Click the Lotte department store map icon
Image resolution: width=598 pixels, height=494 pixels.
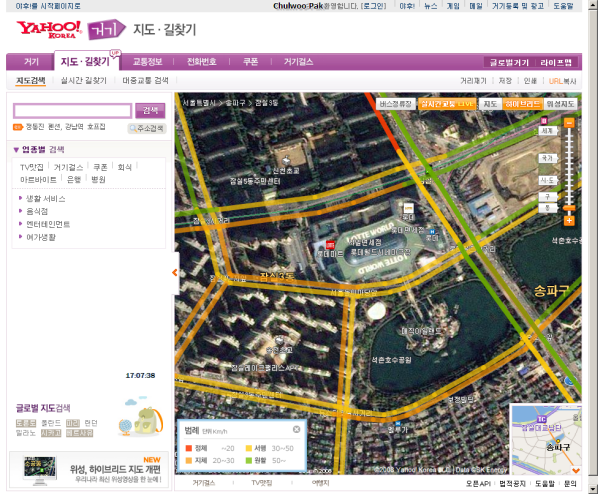(408, 208)
